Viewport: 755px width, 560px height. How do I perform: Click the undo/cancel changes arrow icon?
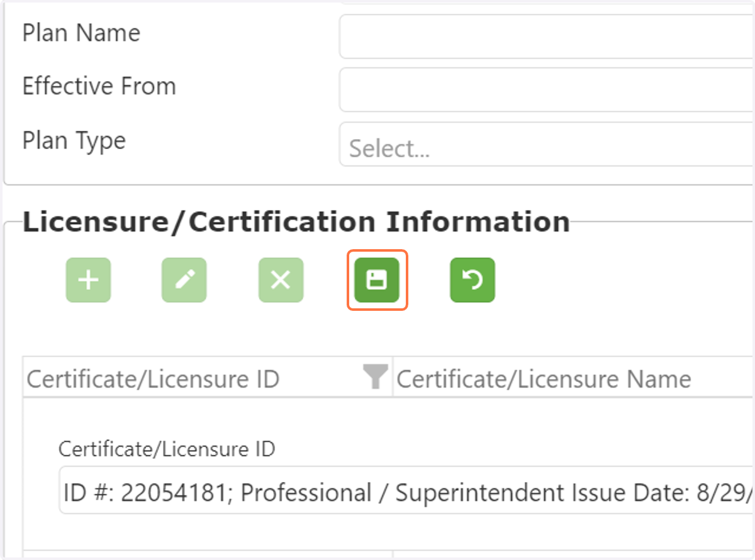click(x=473, y=280)
